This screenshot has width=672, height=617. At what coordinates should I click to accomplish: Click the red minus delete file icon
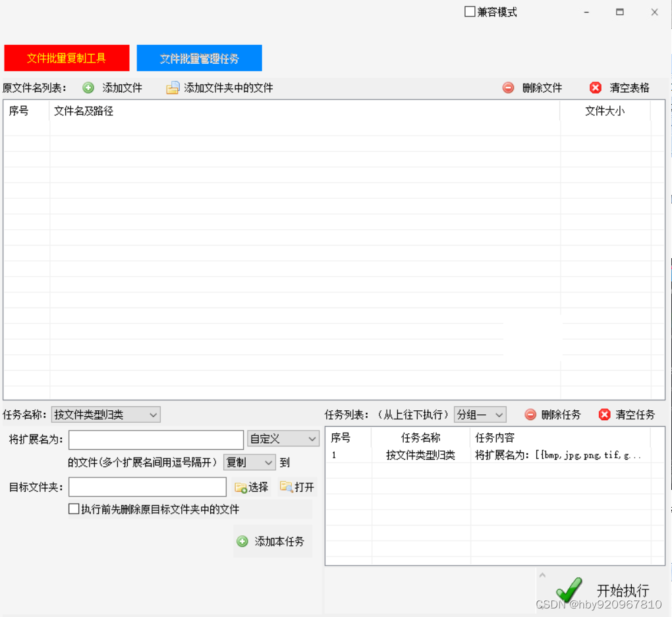point(507,87)
